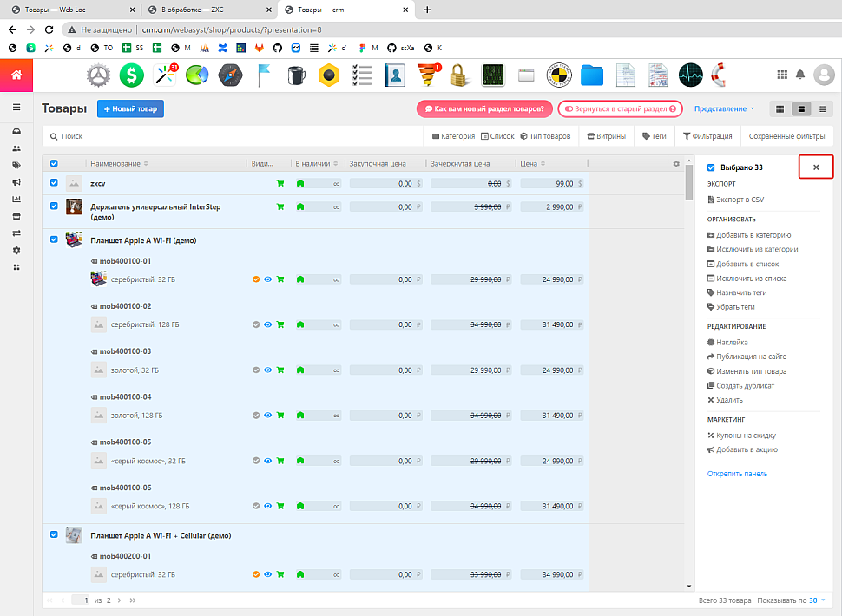
Task: Click the Поиск search field
Action: (234, 136)
